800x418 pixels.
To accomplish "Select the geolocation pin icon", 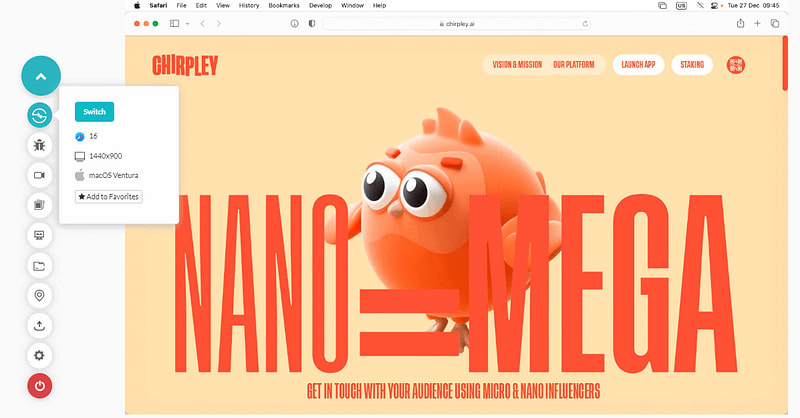I will pos(39,296).
